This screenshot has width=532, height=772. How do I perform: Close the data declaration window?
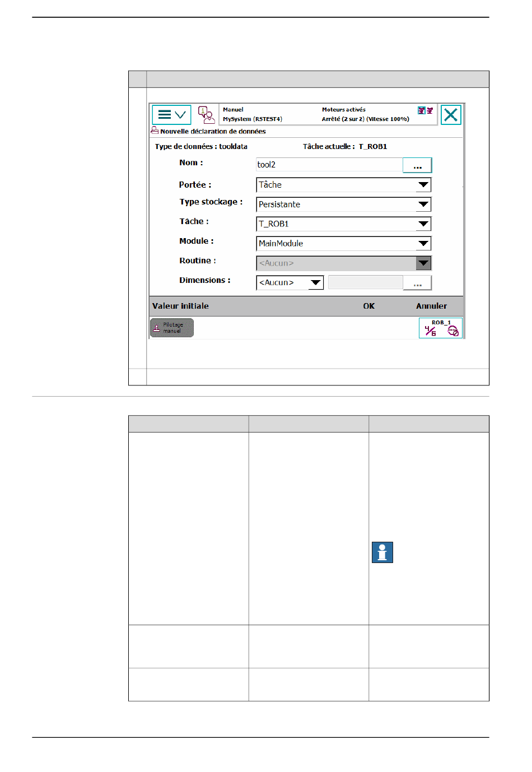[x=450, y=115]
